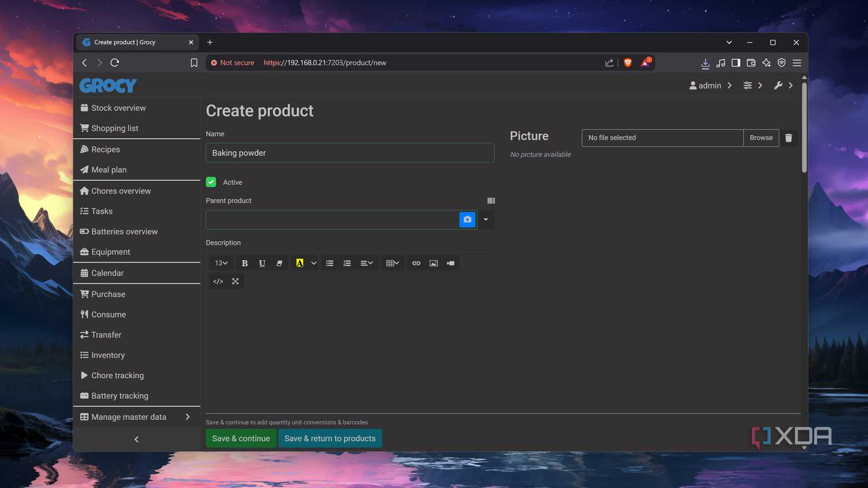The width and height of the screenshot is (868, 488).
Task: Open the Leo AI sparkle icon
Action: point(766,62)
